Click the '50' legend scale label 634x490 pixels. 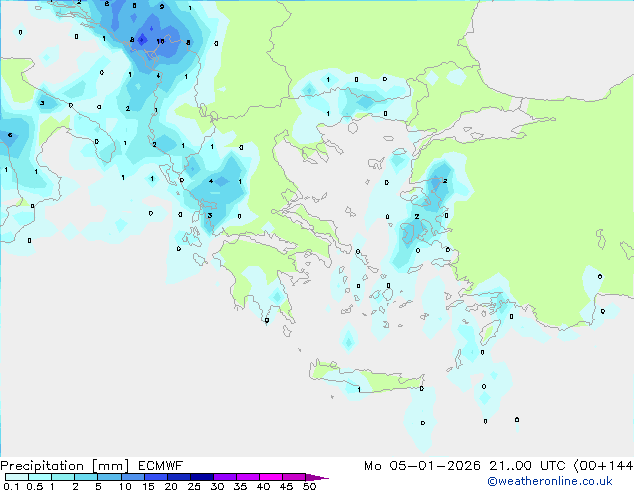(309, 486)
